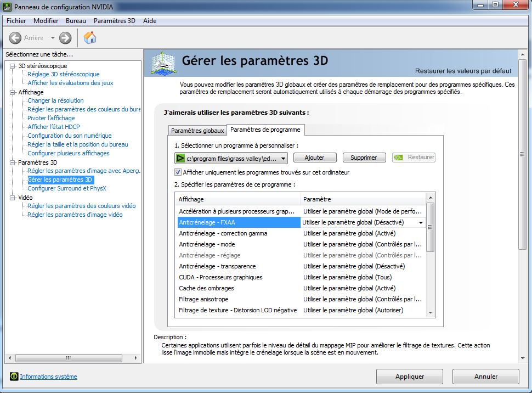Open Réglage 3D stéréoscopique task
Image resolution: width=532 pixels, height=393 pixels.
click(64, 74)
